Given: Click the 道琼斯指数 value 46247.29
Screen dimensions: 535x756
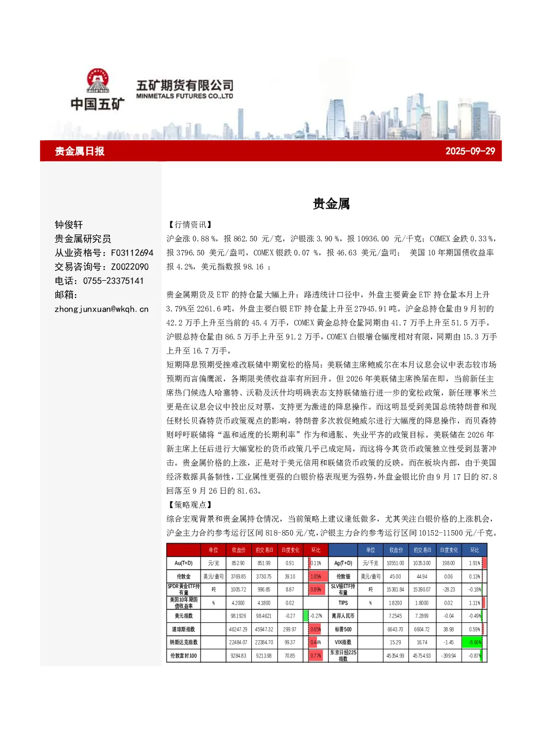Looking at the screenshot, I should tap(238, 629).
